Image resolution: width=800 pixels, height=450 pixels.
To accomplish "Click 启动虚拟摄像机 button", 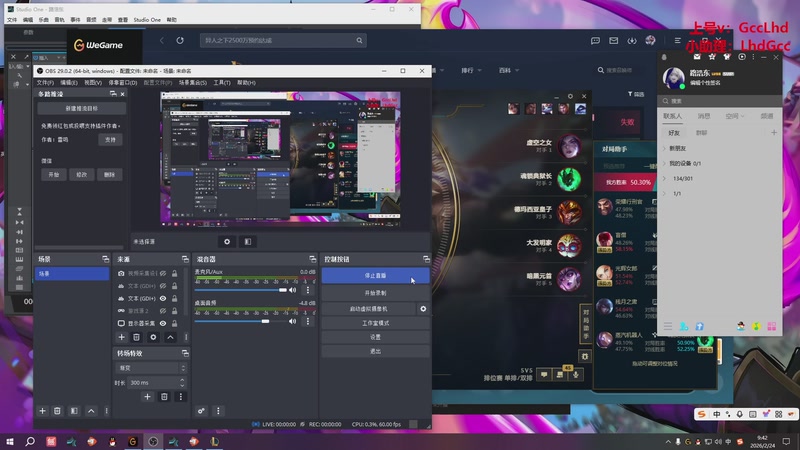I will 368,309.
